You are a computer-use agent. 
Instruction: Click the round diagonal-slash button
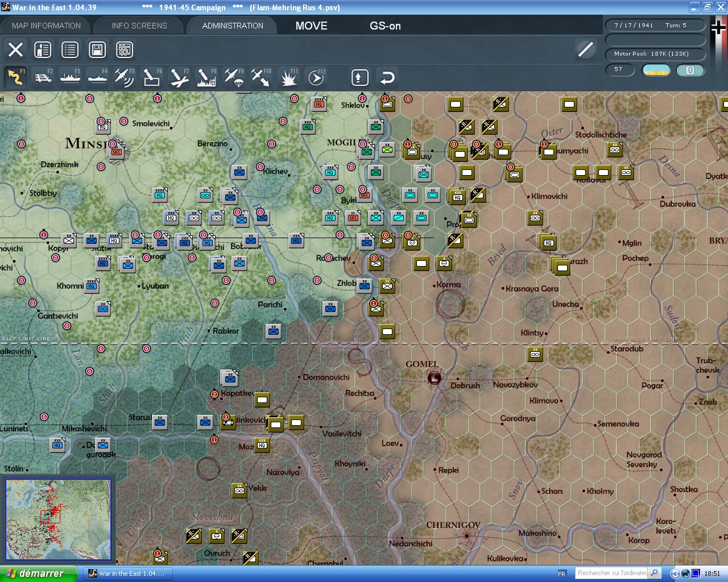[585, 49]
